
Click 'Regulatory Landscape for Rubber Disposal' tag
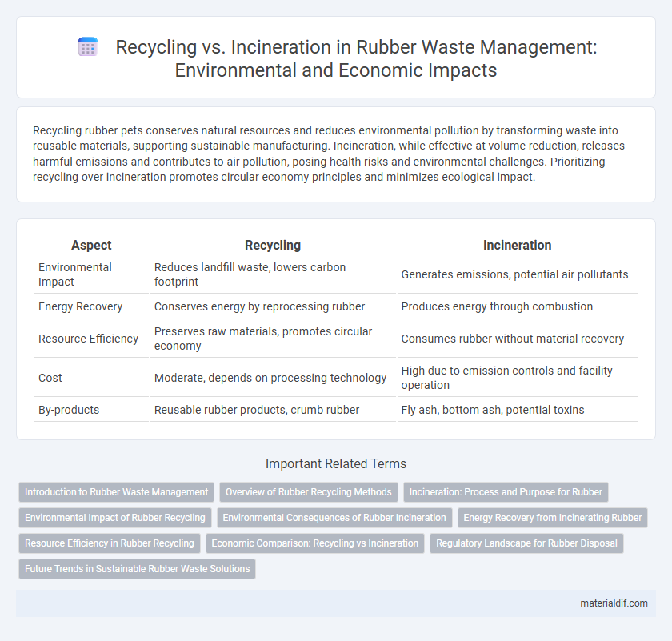click(x=526, y=543)
